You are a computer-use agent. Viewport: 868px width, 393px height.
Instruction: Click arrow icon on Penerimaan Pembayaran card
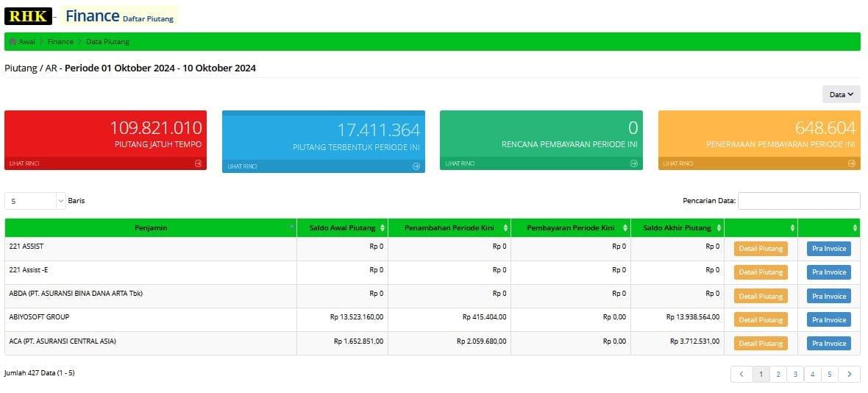coord(852,163)
